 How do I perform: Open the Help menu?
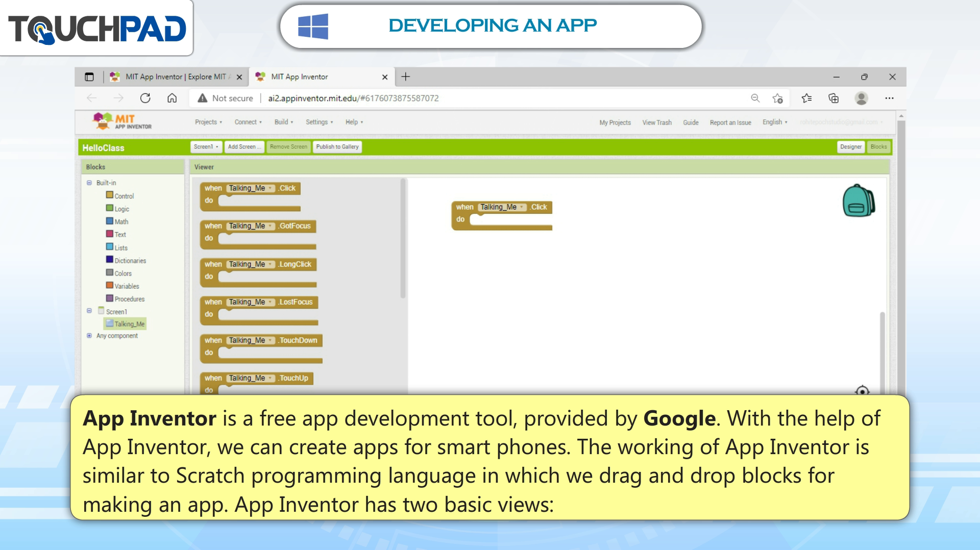tap(354, 122)
